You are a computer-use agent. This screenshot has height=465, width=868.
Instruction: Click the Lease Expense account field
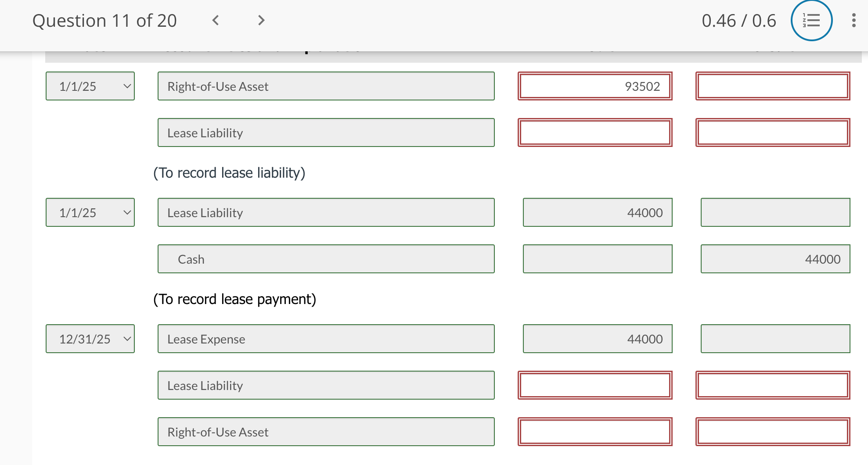tap(326, 339)
